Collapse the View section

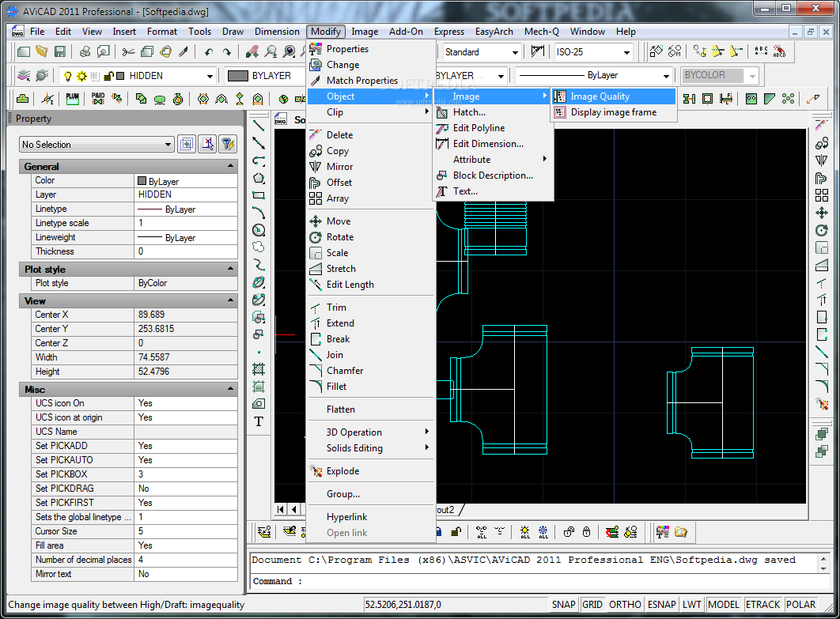tap(231, 300)
